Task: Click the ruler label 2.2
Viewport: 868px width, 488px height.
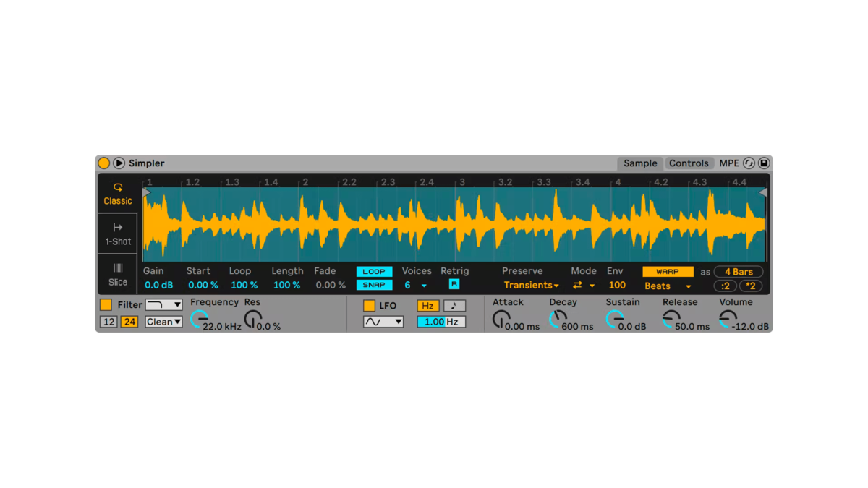Action: click(x=349, y=182)
